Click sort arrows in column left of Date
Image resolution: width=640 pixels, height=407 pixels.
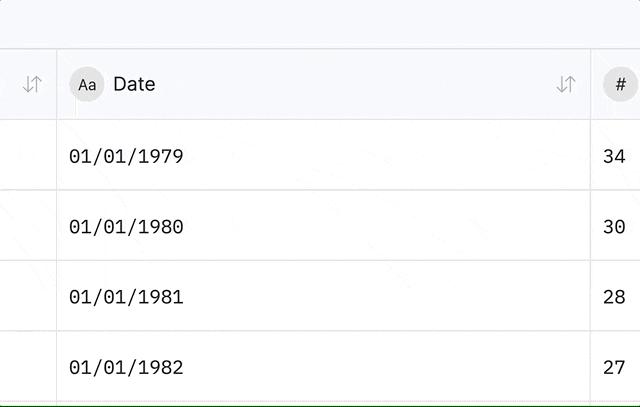tap(32, 85)
